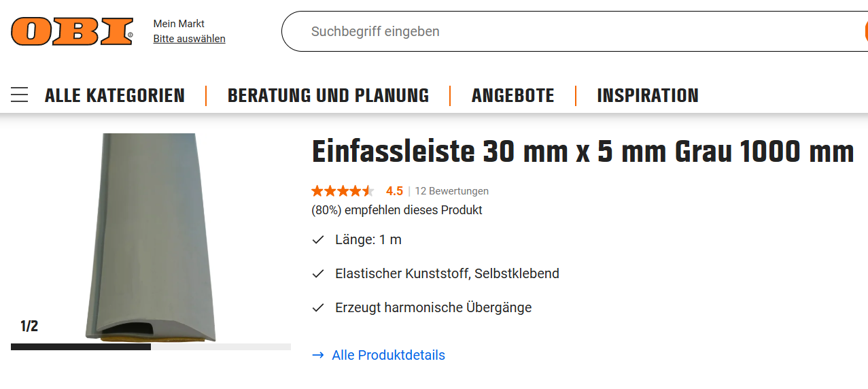The image size is (868, 389).
Task: Click the orange star rating icons
Action: 343,191
